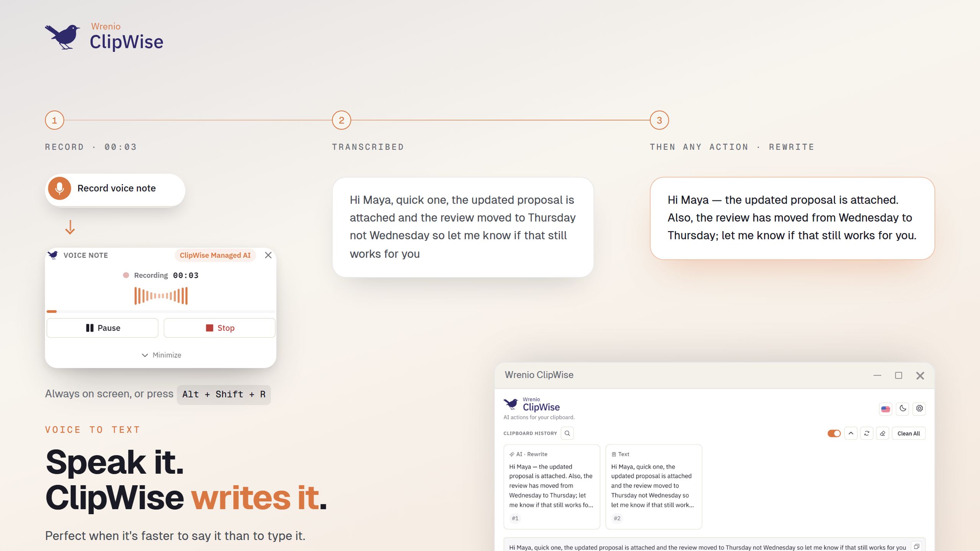Click the large rewritten text card under step 3
This screenshot has width=980, height=551.
point(792,218)
